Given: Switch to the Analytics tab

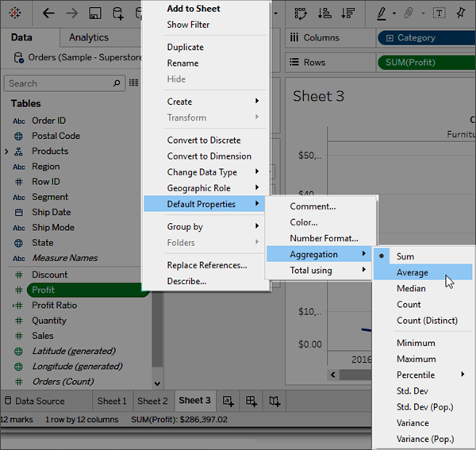Looking at the screenshot, I should click(x=89, y=37).
